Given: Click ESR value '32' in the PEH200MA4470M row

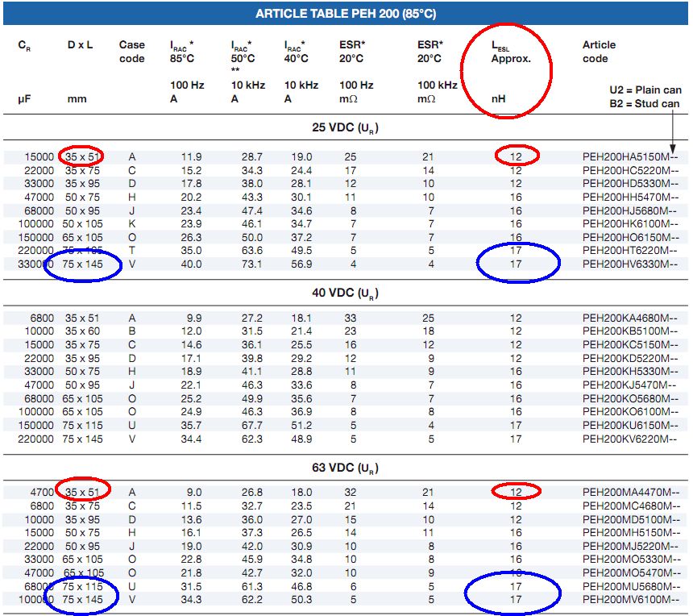Looking at the screenshot, I should pyautogui.click(x=351, y=492).
